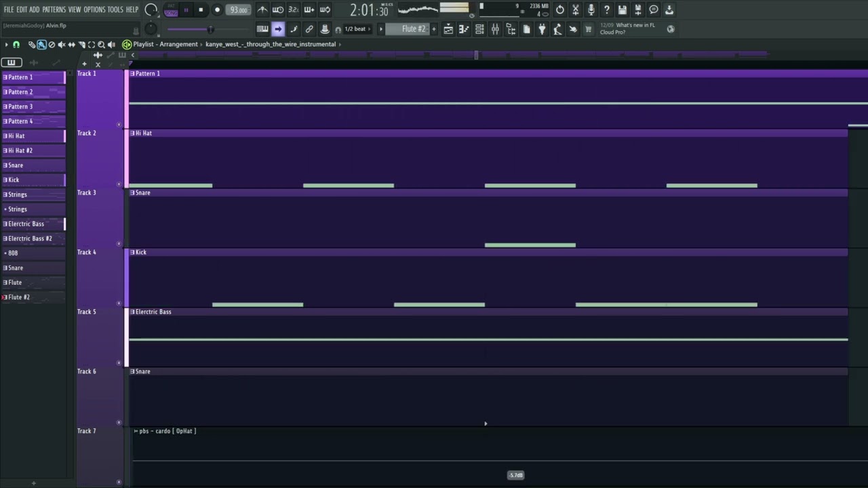
Task: Open the Mixer window
Action: coord(495,29)
